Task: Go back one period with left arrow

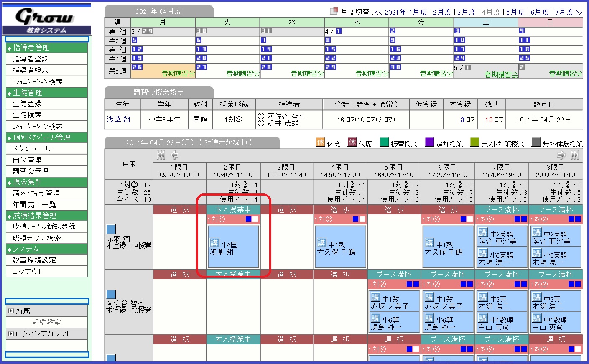Action: [x=175, y=155]
